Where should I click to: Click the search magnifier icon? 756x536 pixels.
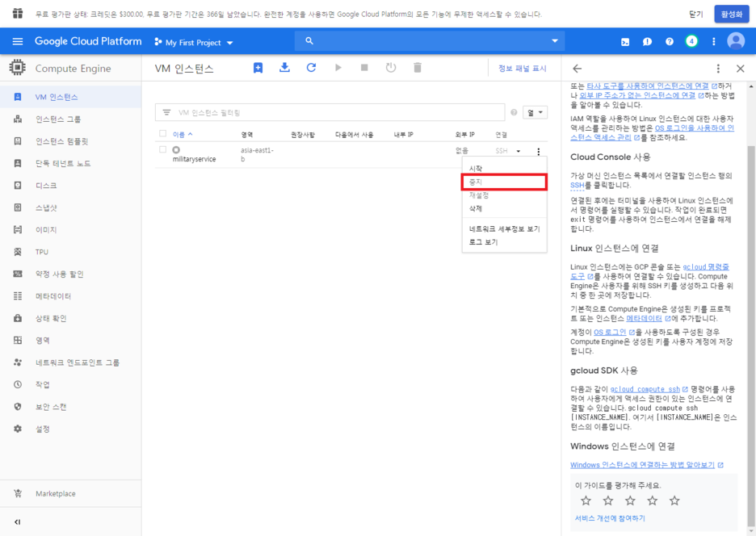(309, 41)
